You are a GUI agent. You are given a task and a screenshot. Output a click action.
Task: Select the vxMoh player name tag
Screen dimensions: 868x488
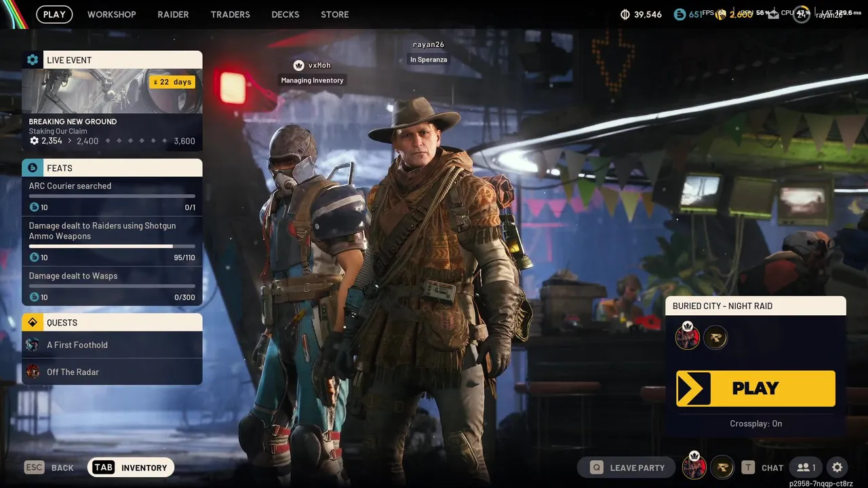(319, 65)
